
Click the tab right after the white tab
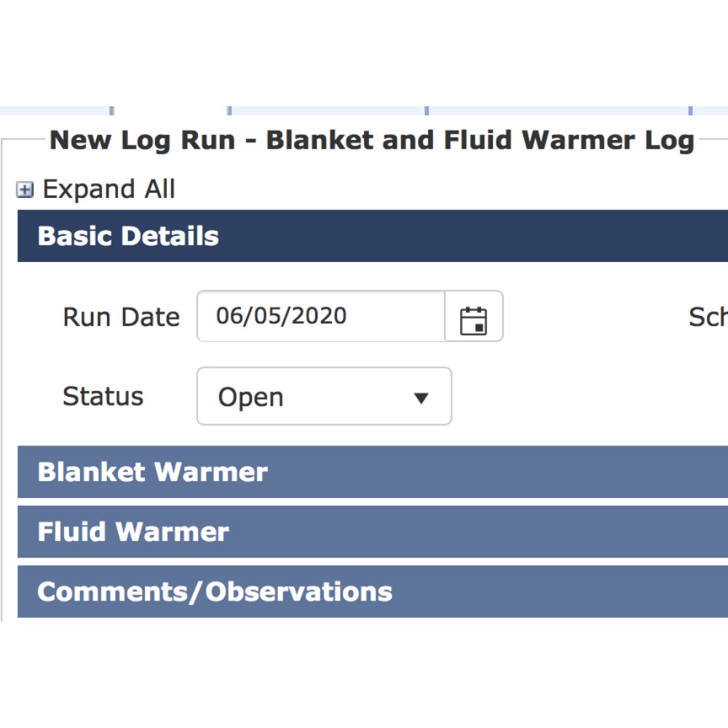coord(328,110)
